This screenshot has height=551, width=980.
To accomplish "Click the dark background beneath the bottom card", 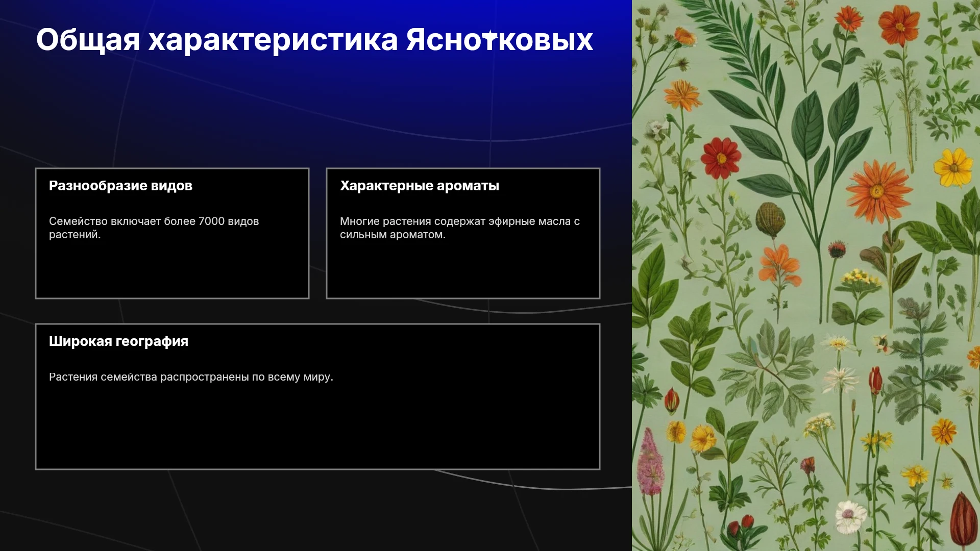I will point(316,510).
